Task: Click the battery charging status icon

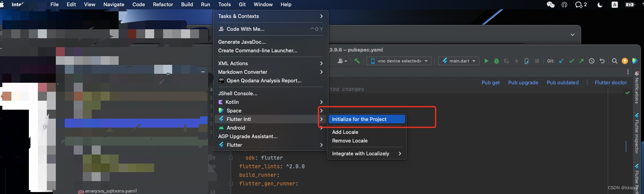Action: tap(630, 5)
